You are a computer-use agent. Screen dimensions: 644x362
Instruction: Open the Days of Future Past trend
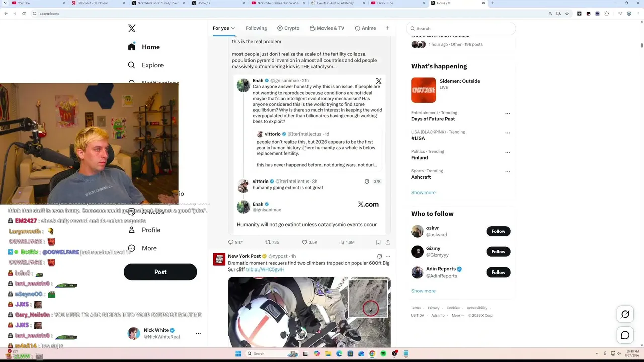(433, 119)
